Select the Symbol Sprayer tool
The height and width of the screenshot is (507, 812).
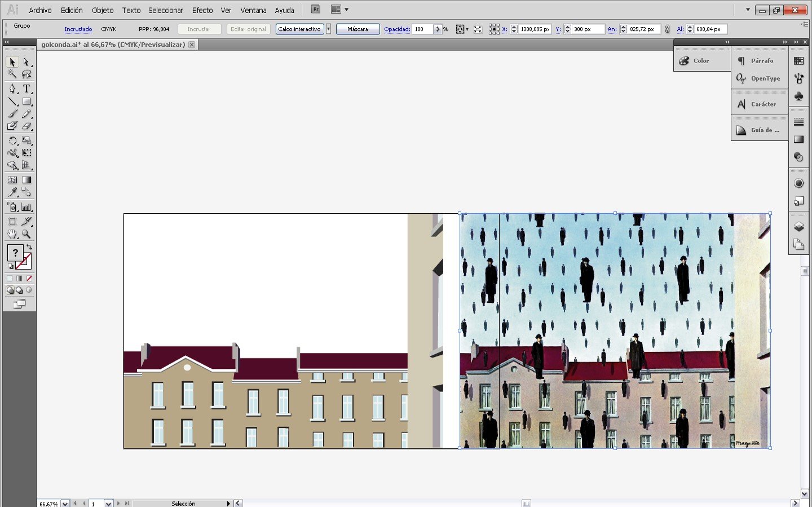pos(12,207)
